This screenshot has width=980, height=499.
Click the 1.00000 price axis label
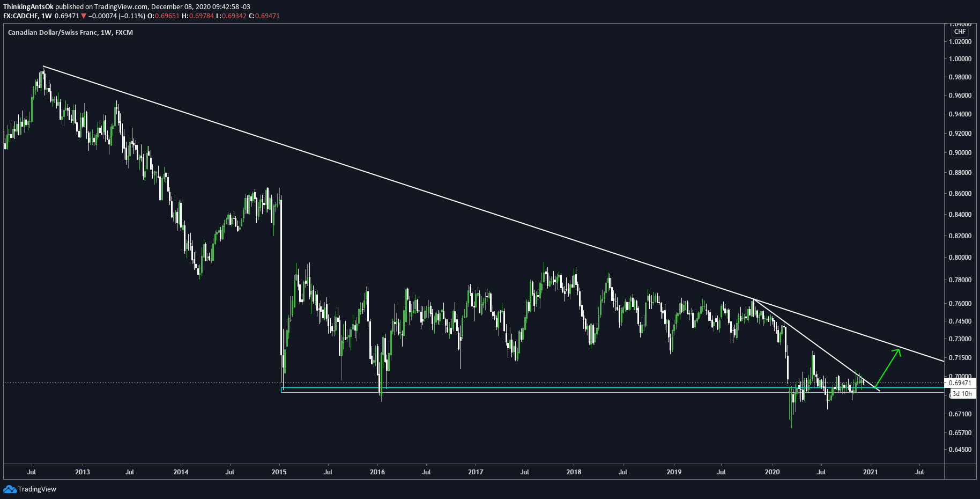tap(960, 59)
